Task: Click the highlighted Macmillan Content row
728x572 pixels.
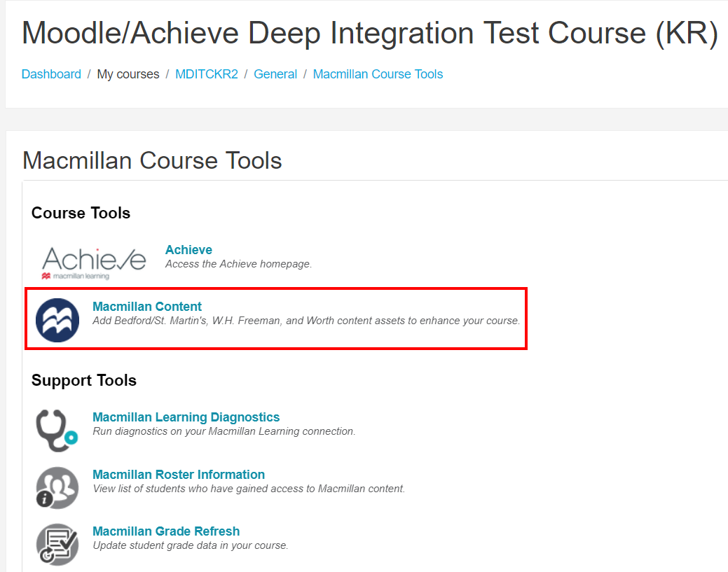Action: [x=276, y=319]
